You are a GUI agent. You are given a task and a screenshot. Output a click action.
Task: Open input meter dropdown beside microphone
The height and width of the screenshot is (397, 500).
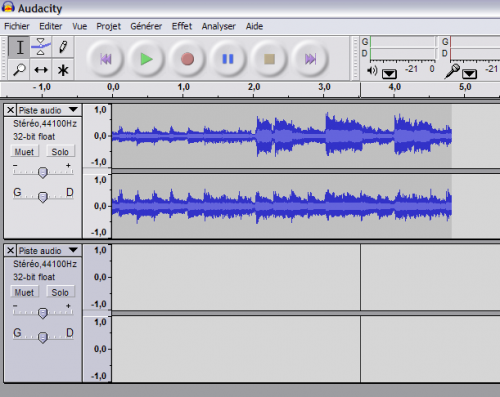pos(469,73)
